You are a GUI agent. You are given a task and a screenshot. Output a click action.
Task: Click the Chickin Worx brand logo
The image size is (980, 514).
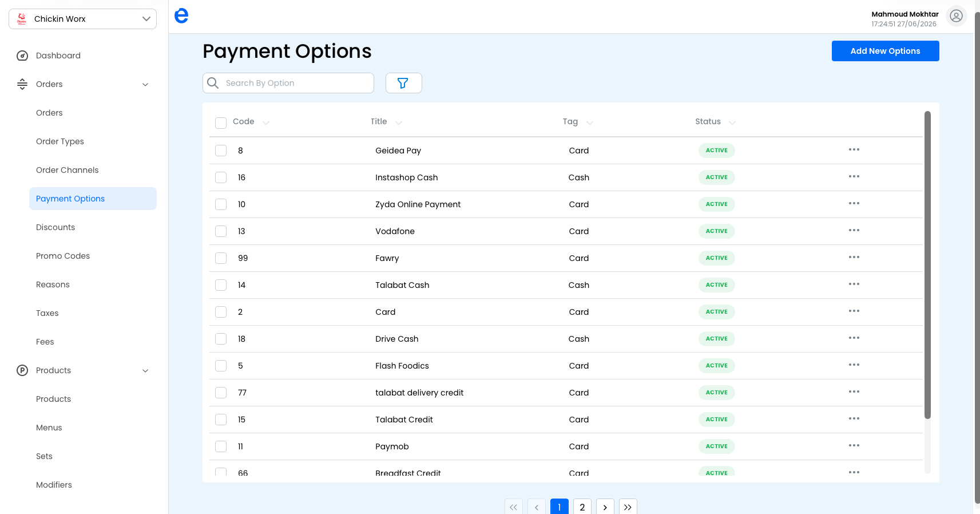pyautogui.click(x=22, y=19)
